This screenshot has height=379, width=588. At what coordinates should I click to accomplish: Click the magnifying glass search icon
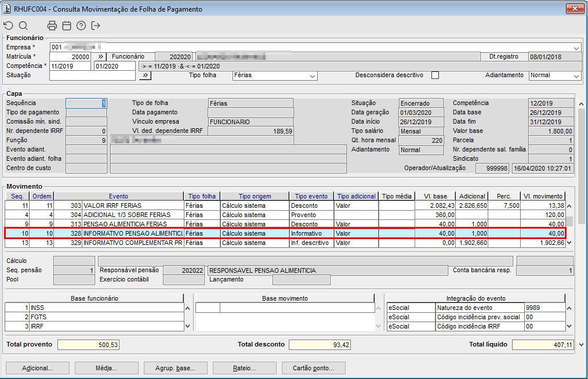click(23, 26)
